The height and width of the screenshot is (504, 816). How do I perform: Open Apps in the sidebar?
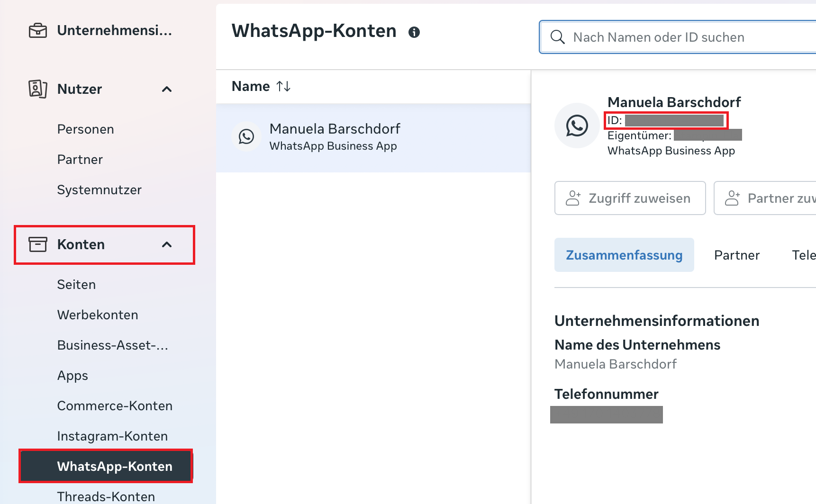[x=73, y=376]
